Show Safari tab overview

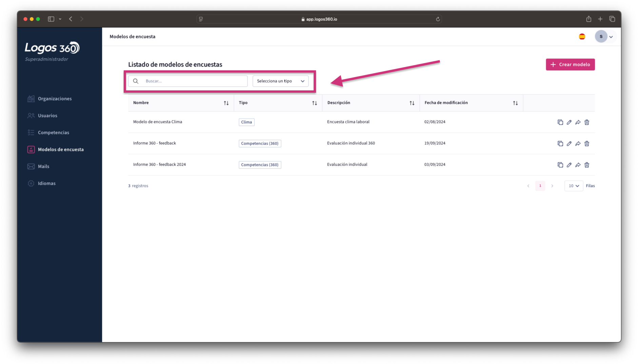pos(612,19)
